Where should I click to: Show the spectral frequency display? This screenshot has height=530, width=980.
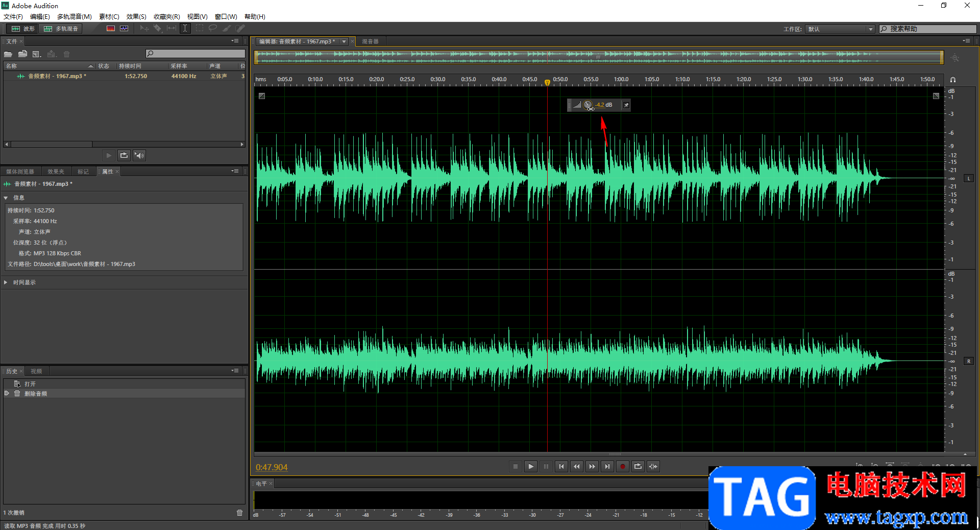[111, 29]
